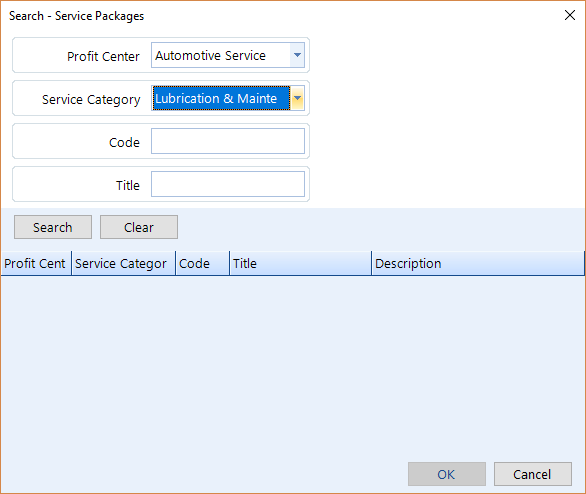Focus the Title input field
586x494 pixels.
[228, 184]
